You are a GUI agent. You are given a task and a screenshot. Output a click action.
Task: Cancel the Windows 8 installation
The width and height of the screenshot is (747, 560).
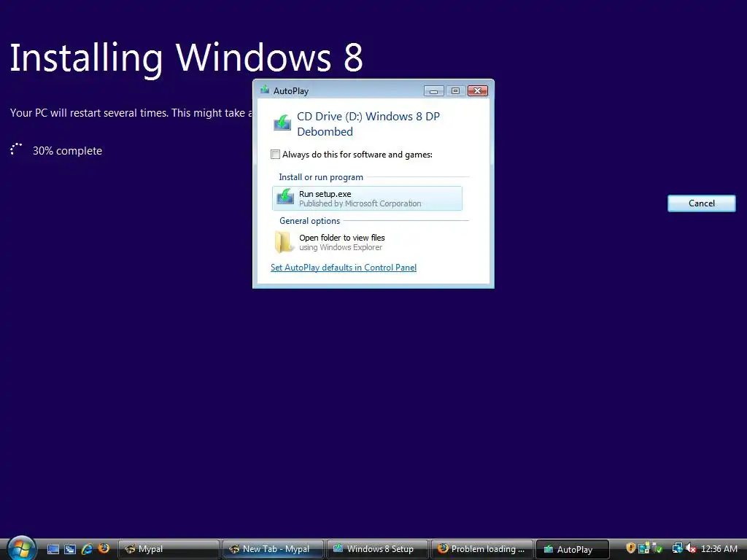tap(701, 203)
